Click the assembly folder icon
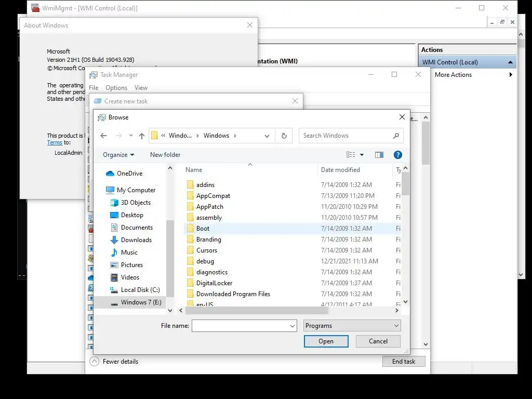Image resolution: width=532 pixels, height=399 pixels. (x=190, y=218)
